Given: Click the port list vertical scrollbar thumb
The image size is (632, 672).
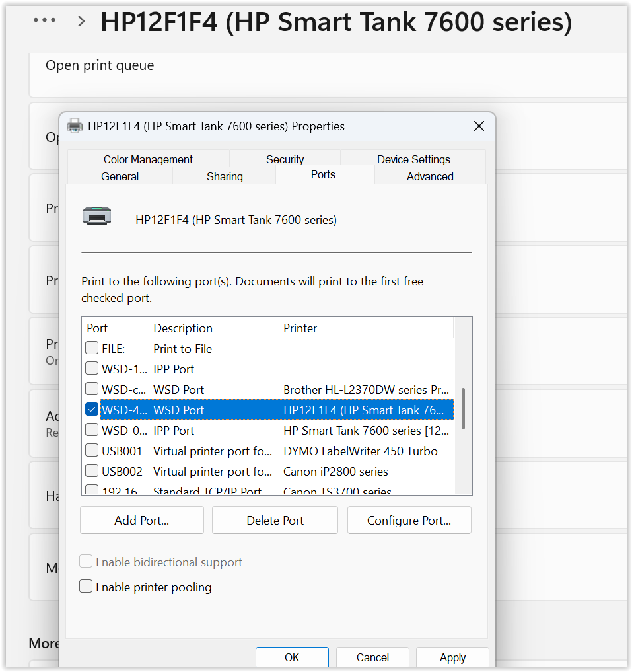Looking at the screenshot, I should [x=463, y=408].
